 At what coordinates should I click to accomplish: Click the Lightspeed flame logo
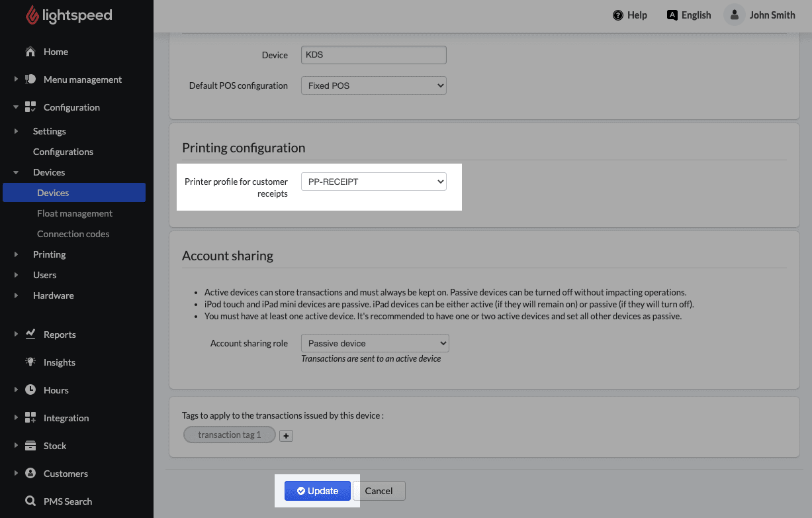(32, 16)
